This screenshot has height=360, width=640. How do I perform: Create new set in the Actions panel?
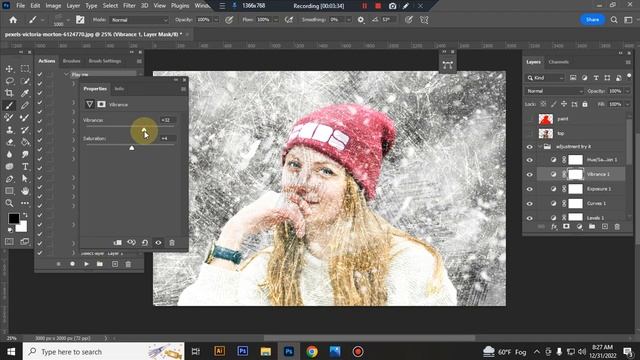100,264
